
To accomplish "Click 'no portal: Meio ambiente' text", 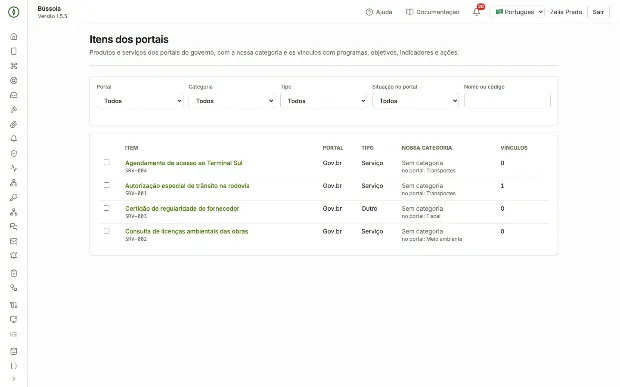I will pos(432,239).
